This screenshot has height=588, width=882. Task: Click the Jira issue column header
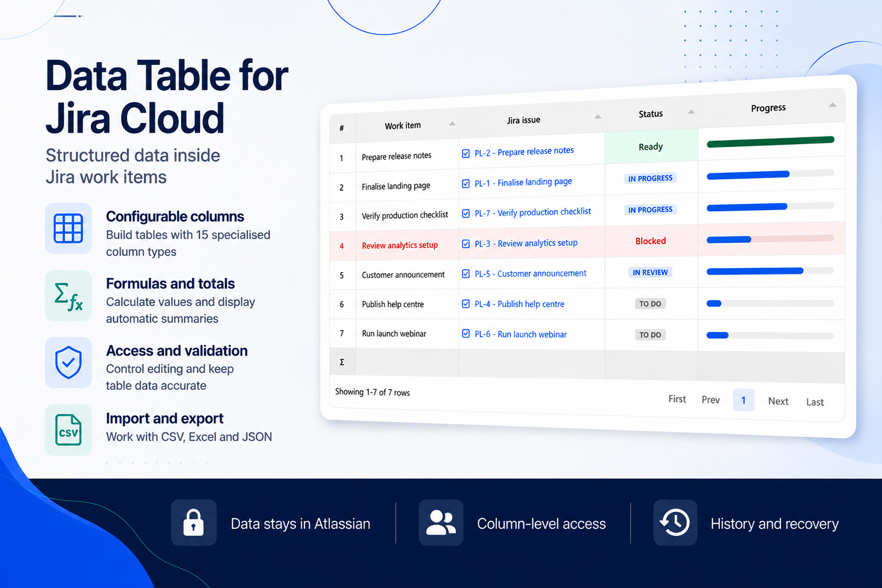531,119
